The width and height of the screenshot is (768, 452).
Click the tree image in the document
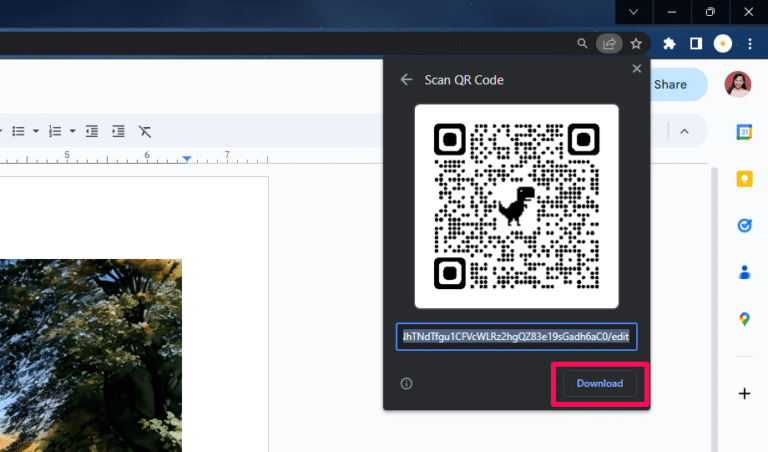pos(91,356)
